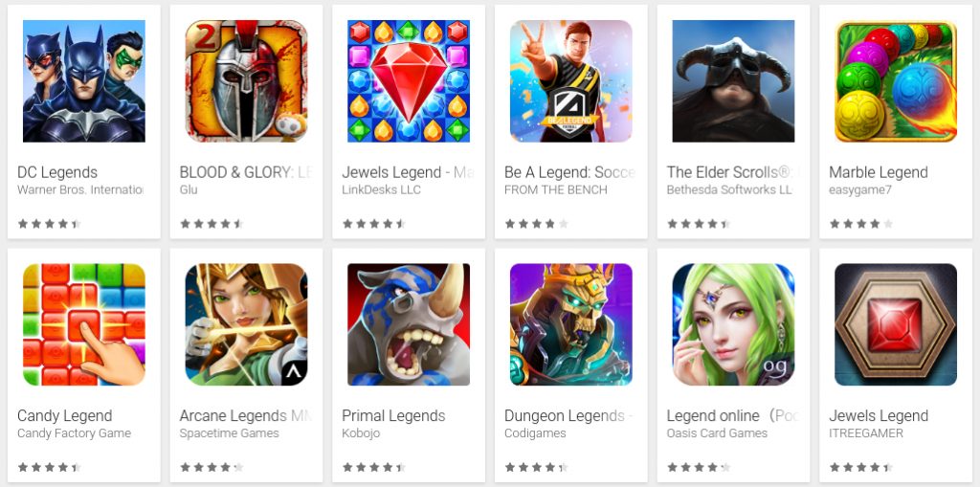Click the DC Legends title text
Screen dimensions: 980x487
[x=57, y=172]
